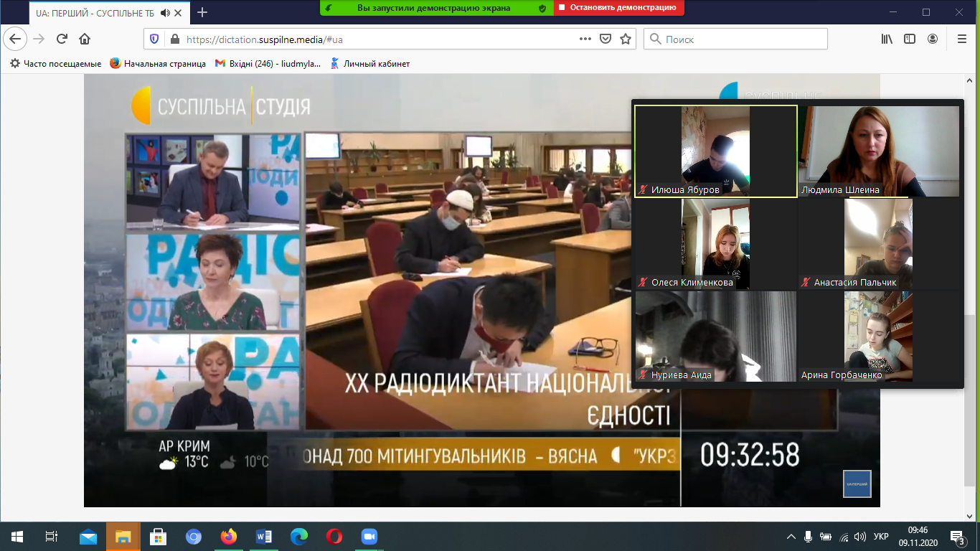Click the Суспільна Студія logo
Image resolution: width=980 pixels, height=551 pixels.
220,106
